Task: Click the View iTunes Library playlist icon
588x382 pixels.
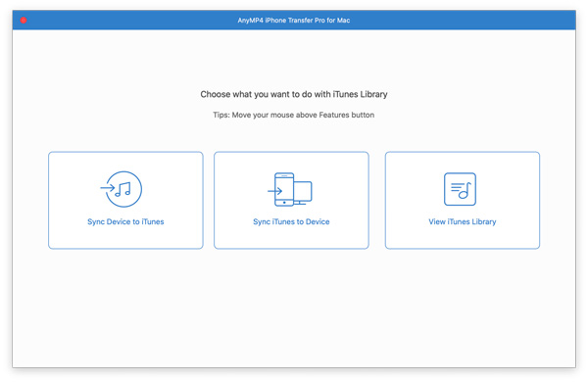Action: point(460,189)
